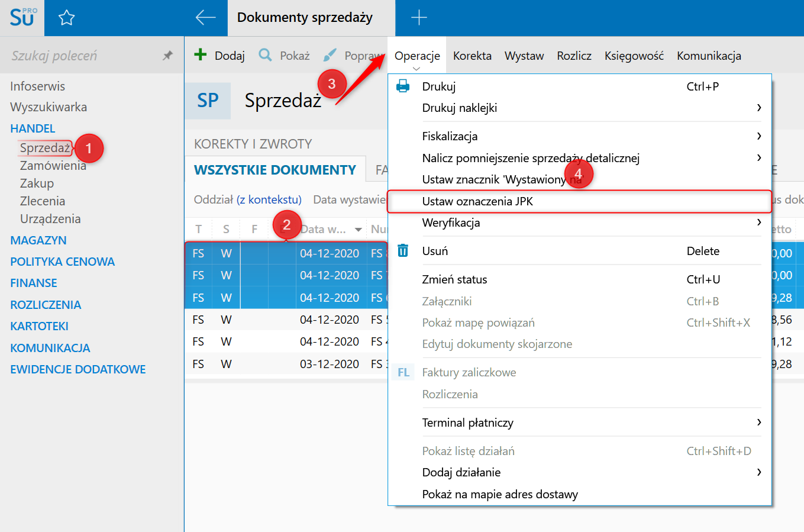The image size is (804, 532).
Task: Click the green Dodaj plus icon
Action: [x=201, y=55]
